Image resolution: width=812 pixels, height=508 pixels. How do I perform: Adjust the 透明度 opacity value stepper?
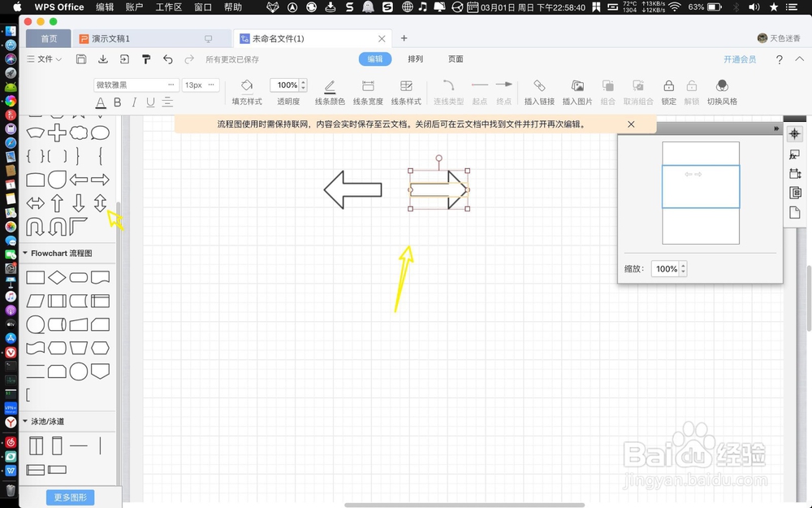[x=303, y=85]
